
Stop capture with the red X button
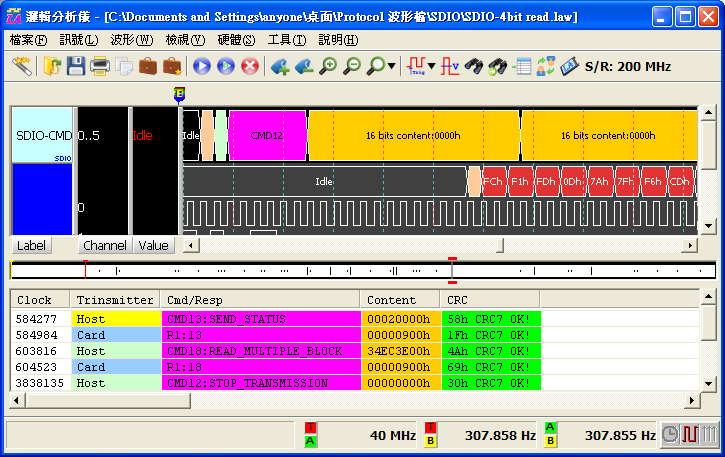coord(250,66)
